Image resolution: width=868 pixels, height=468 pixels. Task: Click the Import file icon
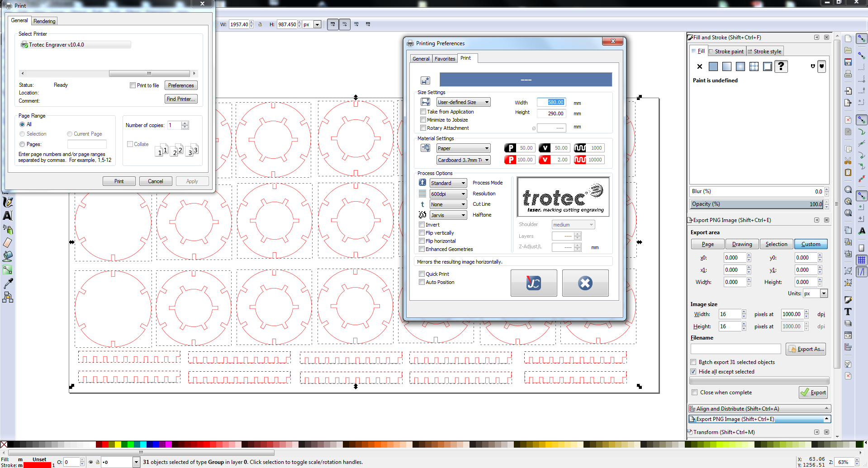pos(848,91)
